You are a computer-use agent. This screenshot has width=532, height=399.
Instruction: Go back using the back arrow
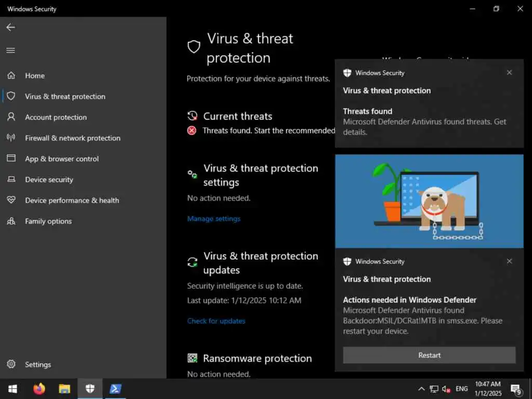[10, 28]
